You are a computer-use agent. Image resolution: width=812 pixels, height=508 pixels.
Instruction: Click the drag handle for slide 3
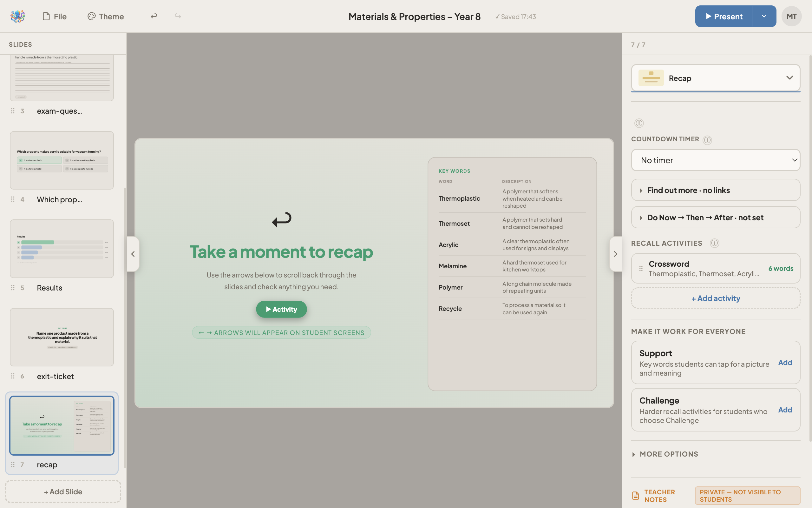(x=13, y=111)
